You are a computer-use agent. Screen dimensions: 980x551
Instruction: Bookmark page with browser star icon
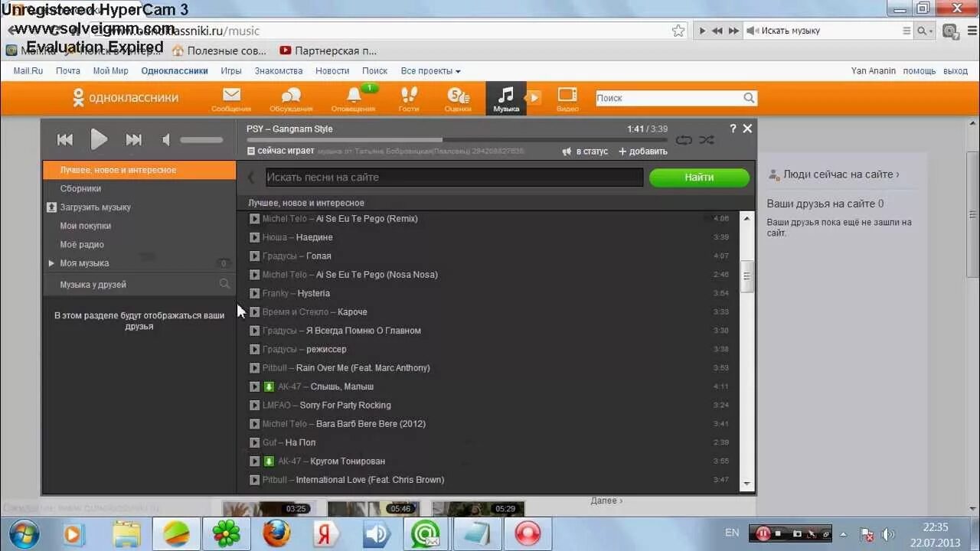[x=678, y=31]
